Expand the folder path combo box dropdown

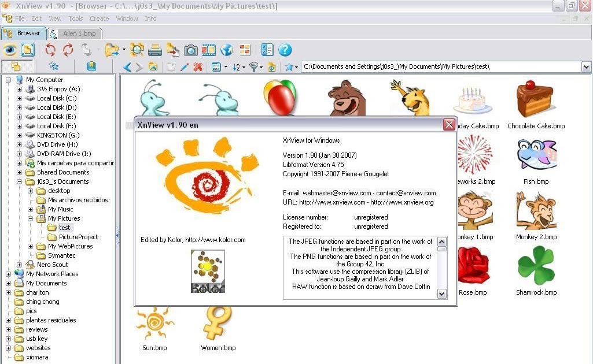pos(586,67)
